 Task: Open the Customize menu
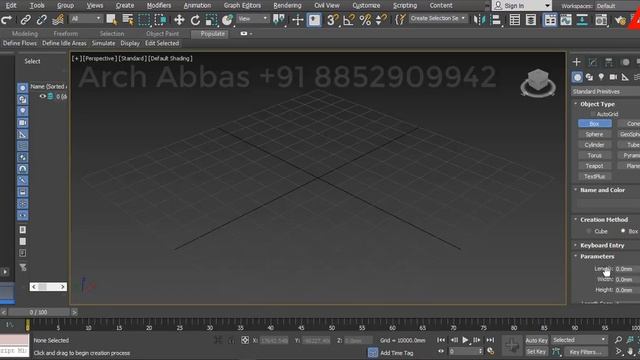[366, 6]
